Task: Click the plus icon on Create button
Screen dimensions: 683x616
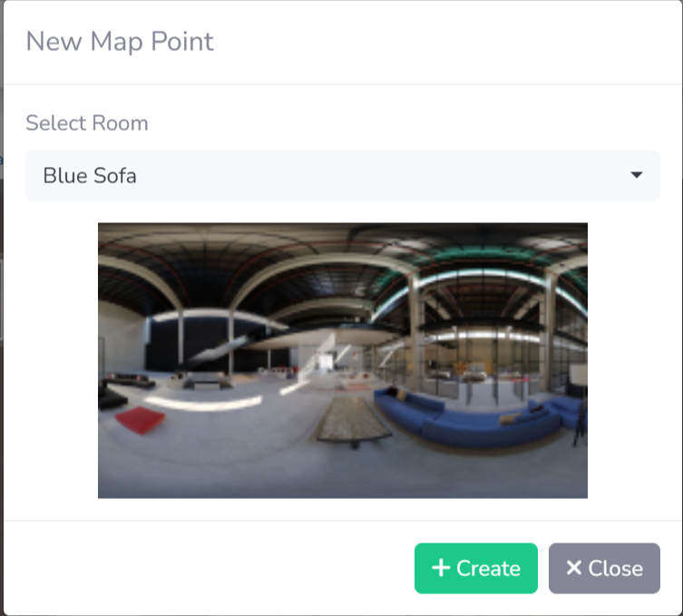Action: (441, 568)
